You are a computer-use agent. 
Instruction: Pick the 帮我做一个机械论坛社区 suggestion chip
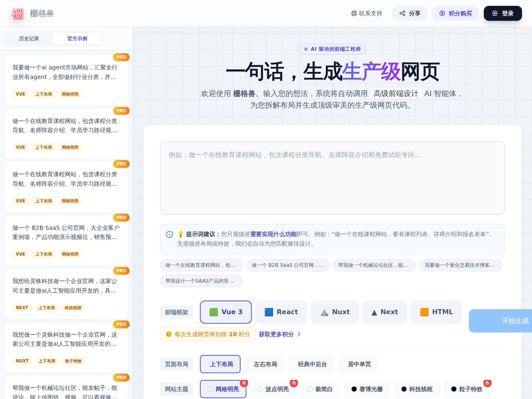click(374, 265)
